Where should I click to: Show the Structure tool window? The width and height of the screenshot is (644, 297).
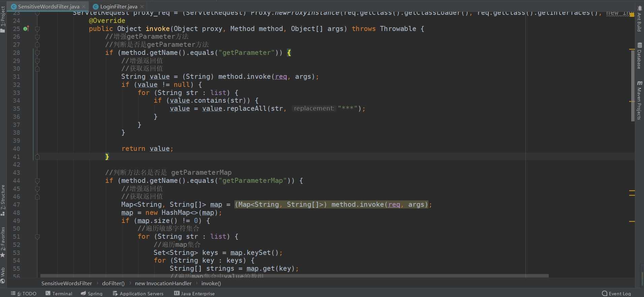tap(3, 200)
